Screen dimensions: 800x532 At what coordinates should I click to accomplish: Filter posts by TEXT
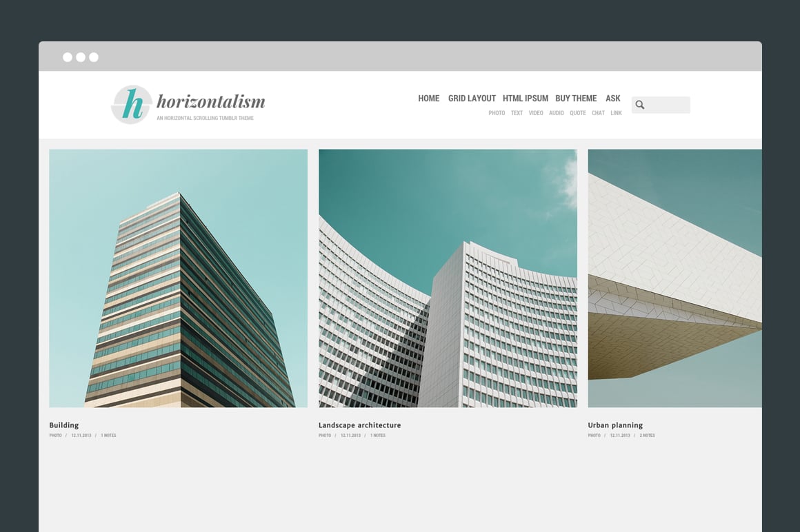[517, 113]
